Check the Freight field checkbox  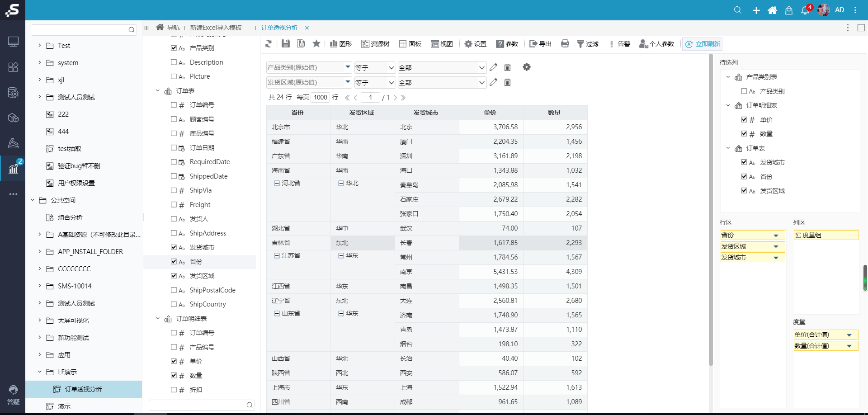[174, 205]
